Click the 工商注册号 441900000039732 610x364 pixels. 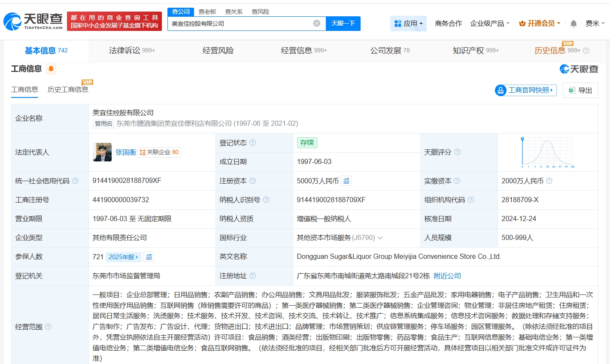click(x=121, y=200)
